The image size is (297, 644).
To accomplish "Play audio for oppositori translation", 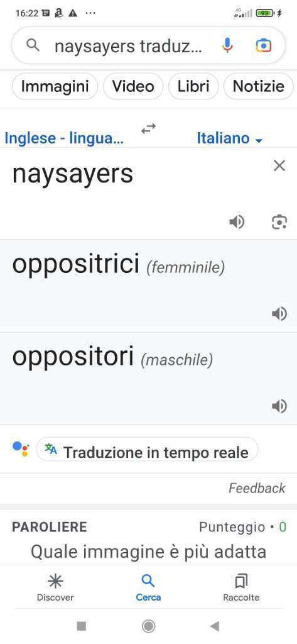I will coord(279,407).
